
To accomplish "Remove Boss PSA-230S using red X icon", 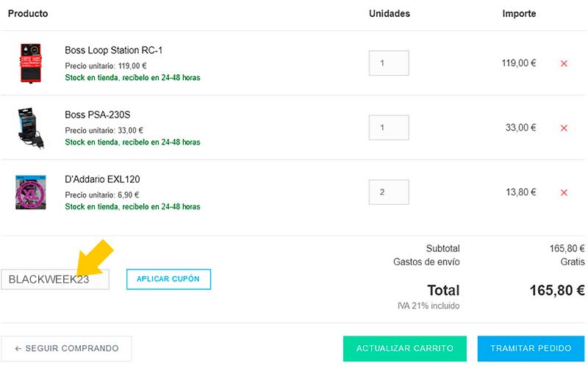I will tap(564, 128).
